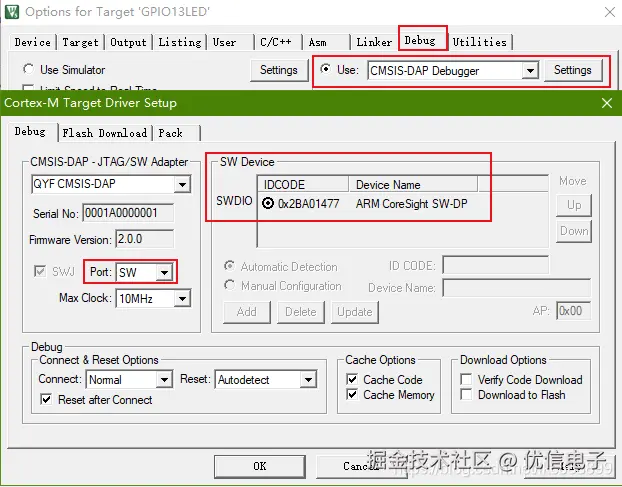Click the IDCODE column header

(x=303, y=184)
